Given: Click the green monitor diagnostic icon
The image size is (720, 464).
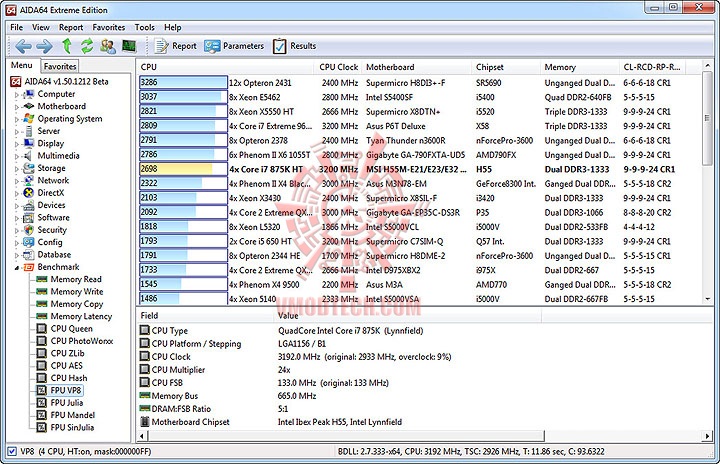Looking at the screenshot, I should (x=129, y=46).
